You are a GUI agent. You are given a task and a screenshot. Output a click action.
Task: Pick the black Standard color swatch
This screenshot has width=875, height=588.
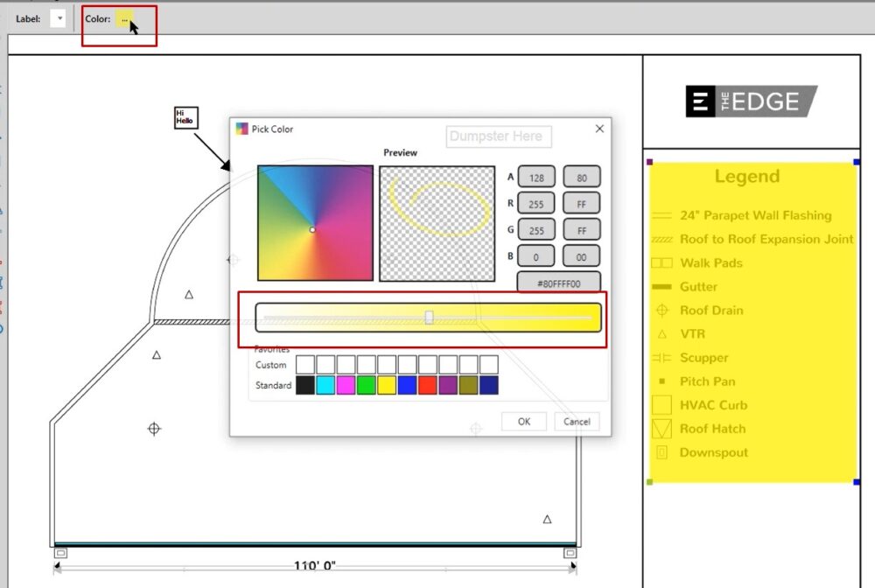305,385
